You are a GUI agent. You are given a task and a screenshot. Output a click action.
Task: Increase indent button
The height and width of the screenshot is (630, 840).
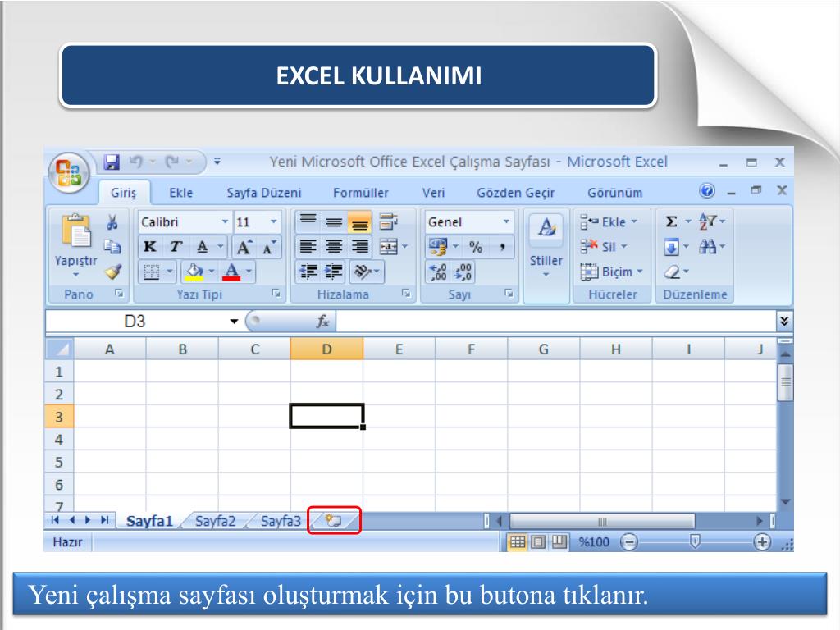click(334, 272)
